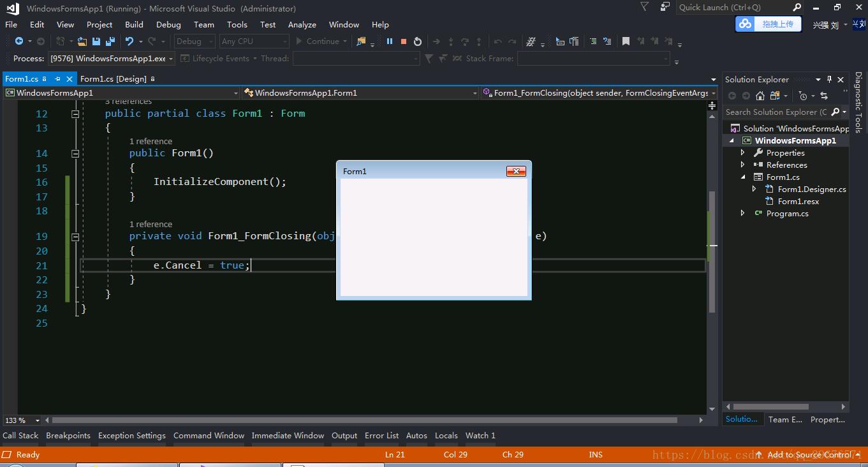Viewport: 868px width, 467px height.
Task: Restart the debugging session
Action: tap(418, 41)
